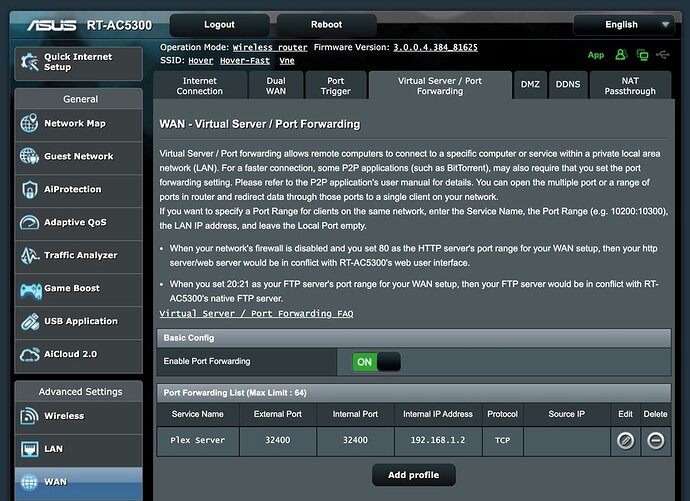The image size is (690, 501).
Task: Click the Guest Network icon
Action: tap(29, 156)
